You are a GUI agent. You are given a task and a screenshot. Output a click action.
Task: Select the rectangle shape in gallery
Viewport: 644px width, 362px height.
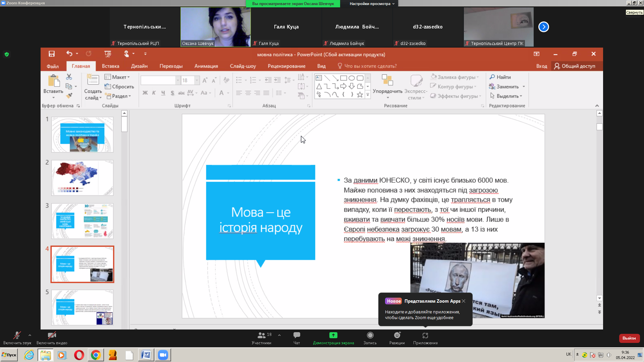coord(343,78)
